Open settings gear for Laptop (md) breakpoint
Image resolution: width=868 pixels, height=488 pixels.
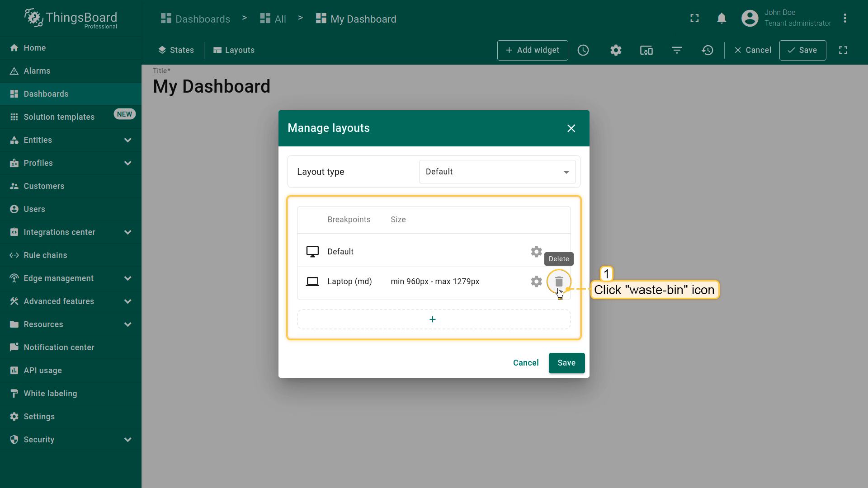536,282
